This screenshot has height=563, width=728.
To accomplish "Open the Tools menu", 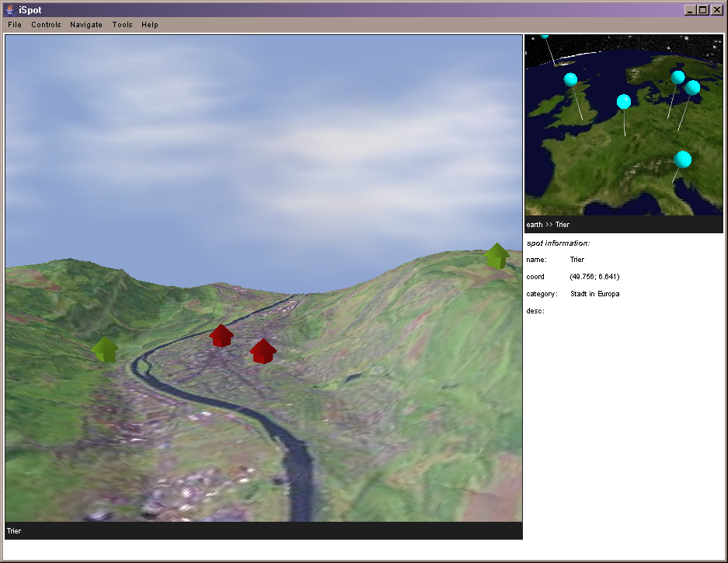I will coord(122,25).
